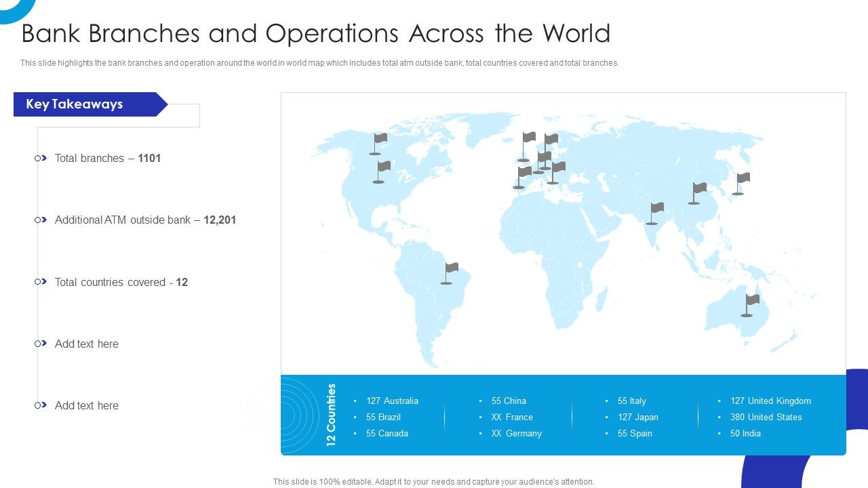This screenshot has width=868, height=488.
Task: Select the flag marker on Australia
Action: pos(749,305)
